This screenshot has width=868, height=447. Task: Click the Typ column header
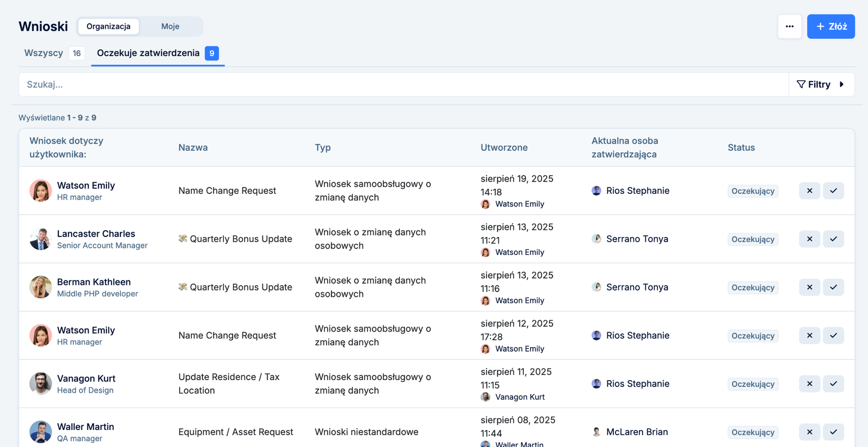tap(323, 148)
